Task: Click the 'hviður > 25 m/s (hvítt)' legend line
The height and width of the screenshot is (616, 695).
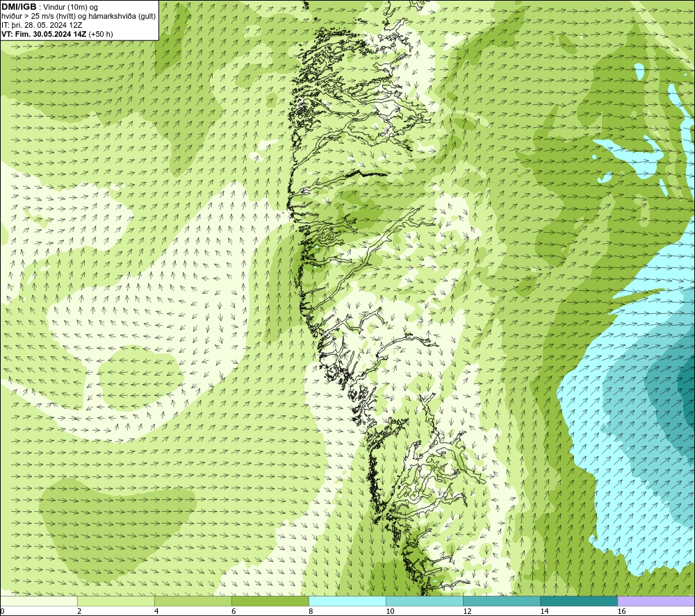Action: click(79, 17)
